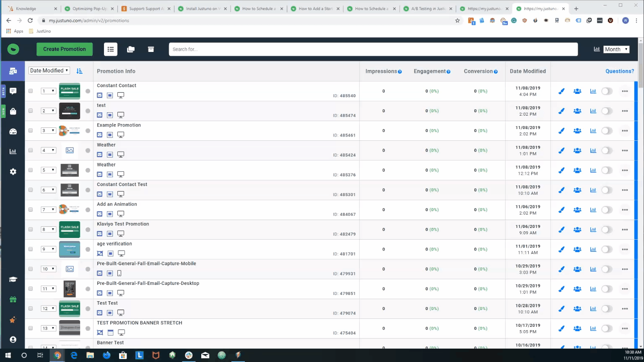This screenshot has height=362, width=644.
Task: Open the Date Modified sort dropdown
Action: tap(49, 70)
